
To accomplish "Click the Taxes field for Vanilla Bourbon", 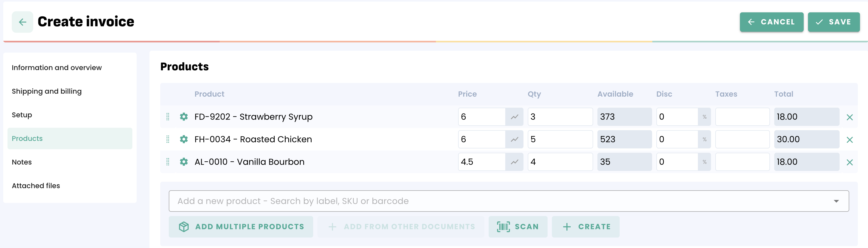I will click(x=742, y=162).
